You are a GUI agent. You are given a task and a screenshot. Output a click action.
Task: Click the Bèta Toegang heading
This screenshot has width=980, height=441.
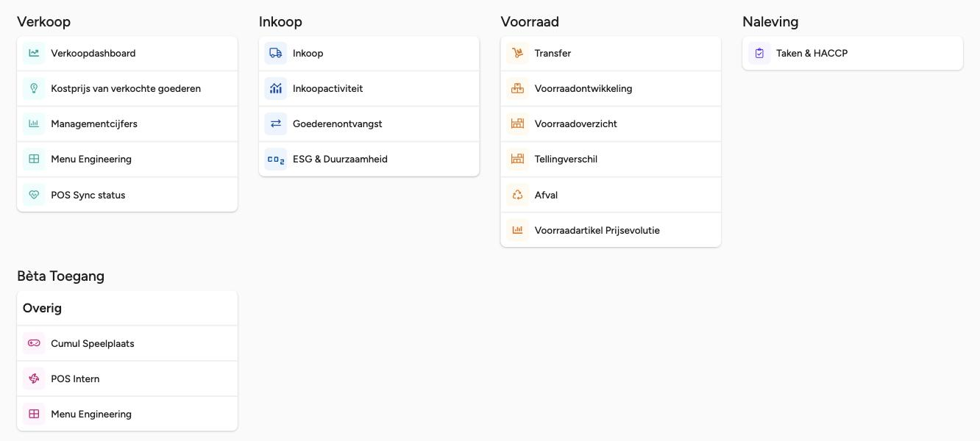point(60,276)
